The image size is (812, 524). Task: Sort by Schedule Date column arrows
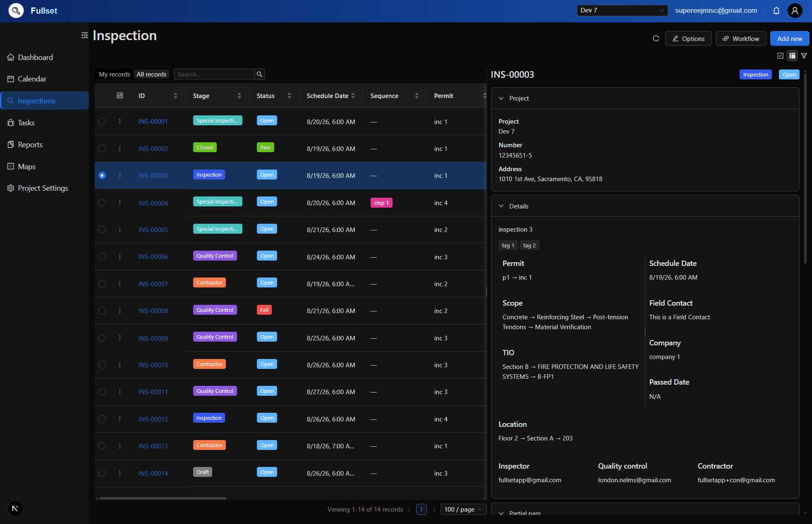coord(353,96)
